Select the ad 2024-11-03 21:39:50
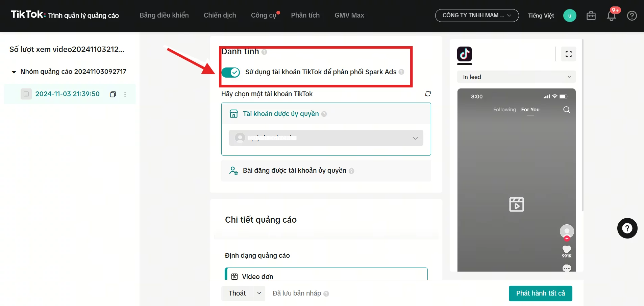Viewport: 644px width, 306px height. click(68, 94)
